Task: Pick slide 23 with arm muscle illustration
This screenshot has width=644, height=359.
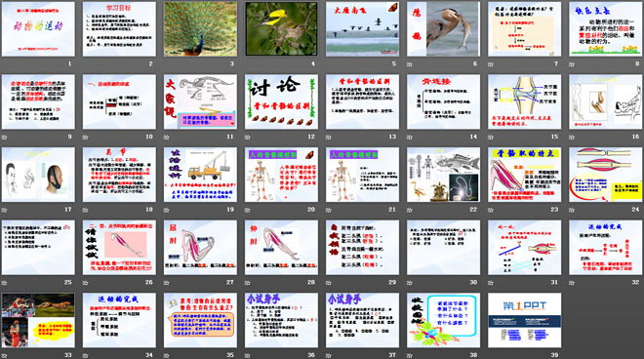Action: click(x=525, y=175)
